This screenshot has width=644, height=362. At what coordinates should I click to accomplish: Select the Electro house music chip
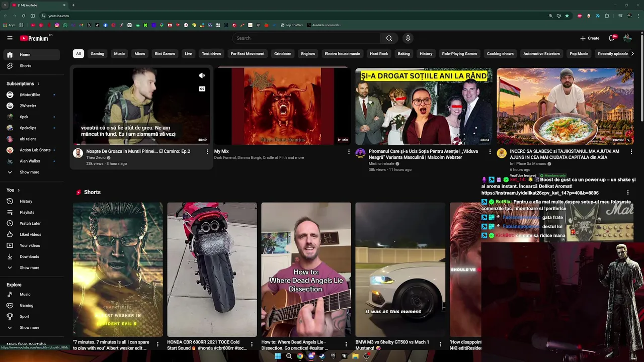342,54
